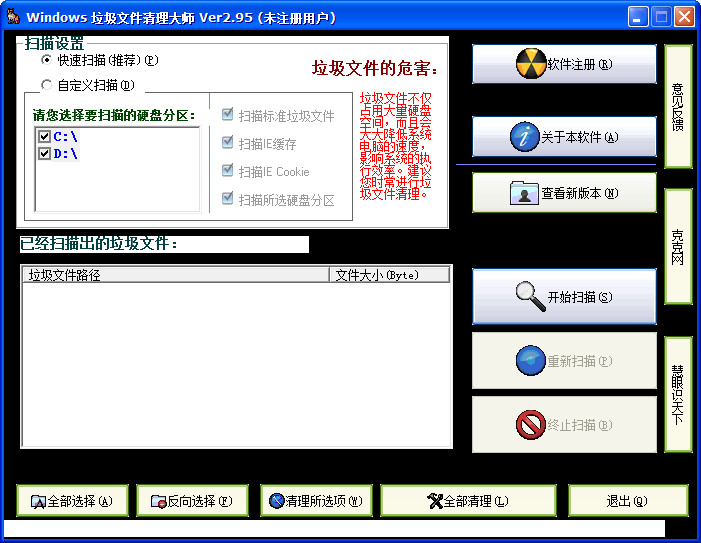Click the red stop icon on 终止扫描
Viewport: 701px width, 543px height.
click(x=531, y=424)
